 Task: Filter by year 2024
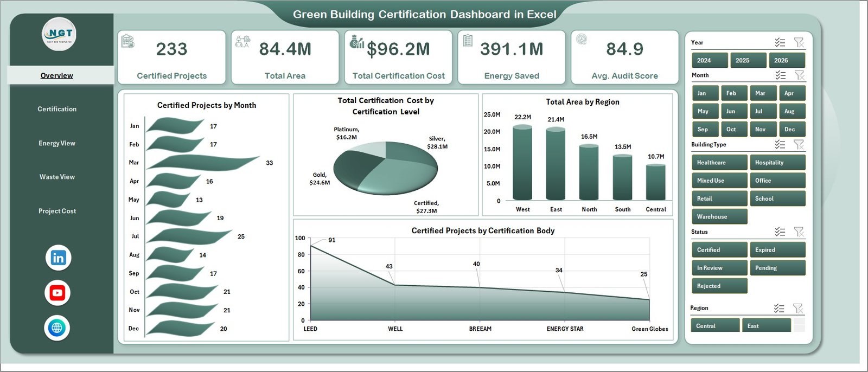point(710,60)
